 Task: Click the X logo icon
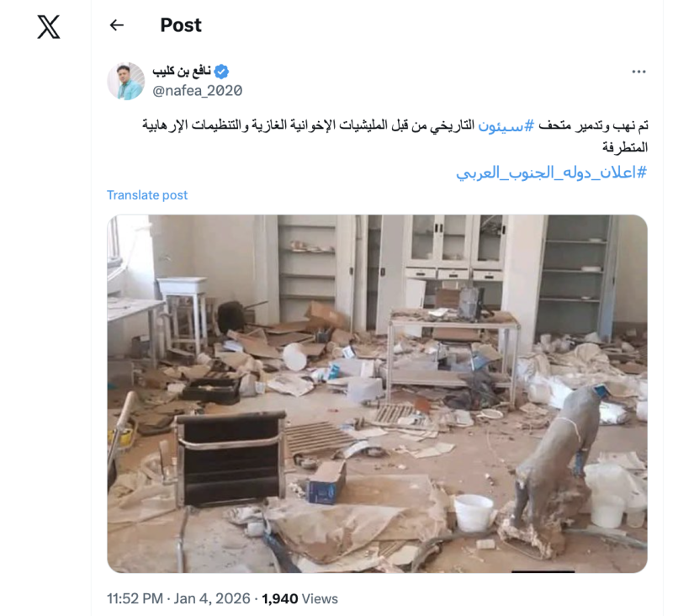point(49,27)
